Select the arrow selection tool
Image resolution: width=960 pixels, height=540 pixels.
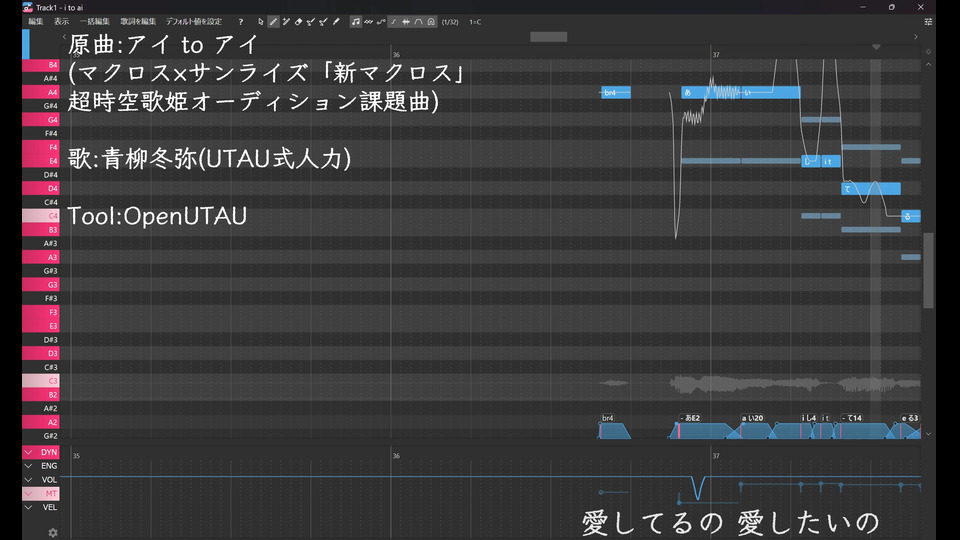pyautogui.click(x=261, y=22)
